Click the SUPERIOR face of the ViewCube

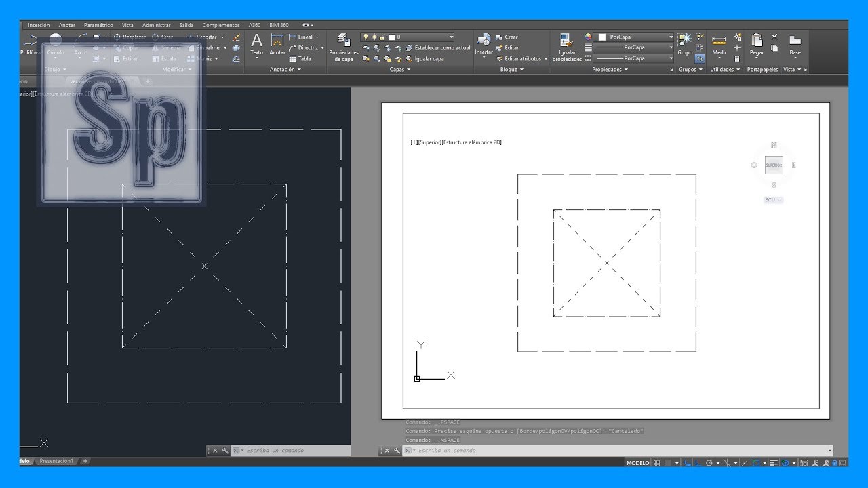(774, 165)
